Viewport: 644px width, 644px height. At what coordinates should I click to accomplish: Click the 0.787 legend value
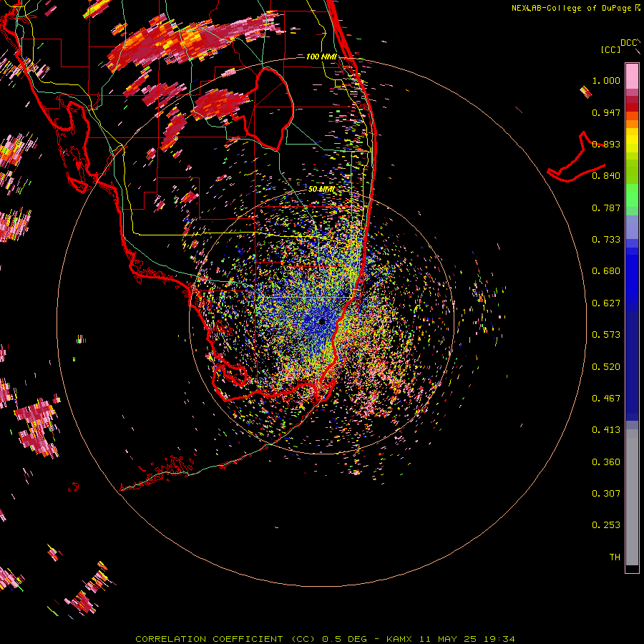pos(606,208)
